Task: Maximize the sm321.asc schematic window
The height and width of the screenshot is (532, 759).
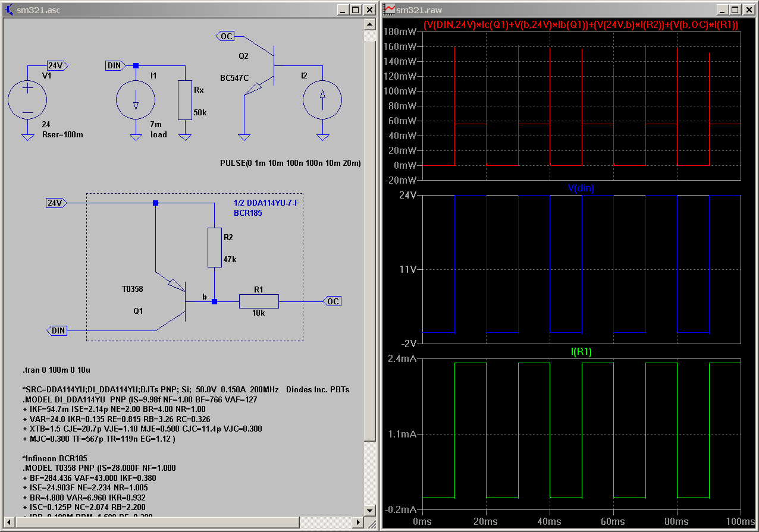Action: pos(355,10)
